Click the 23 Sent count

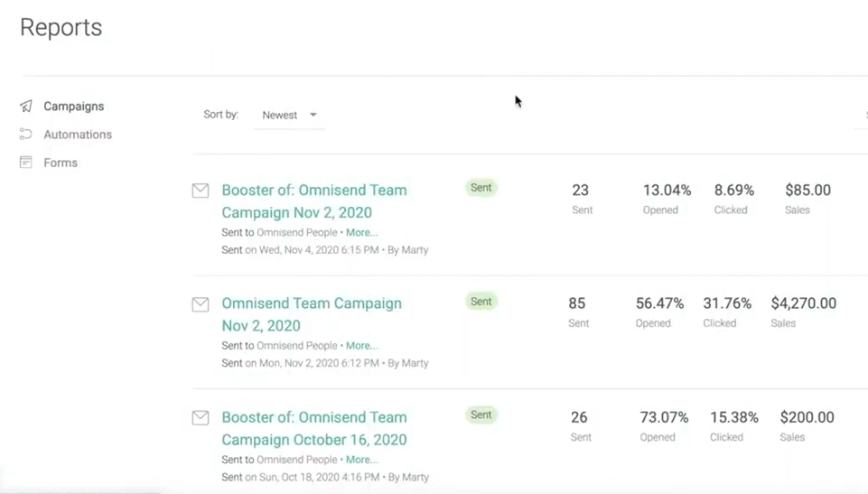[581, 191]
